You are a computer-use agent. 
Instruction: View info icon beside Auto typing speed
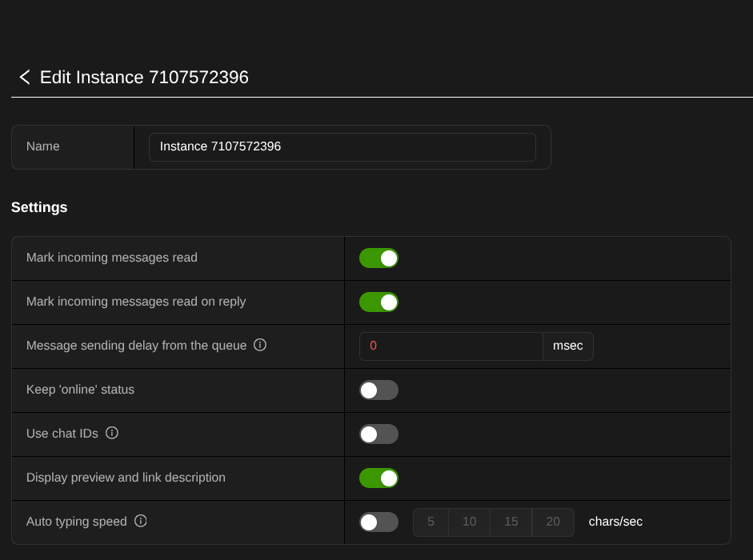pyautogui.click(x=141, y=521)
